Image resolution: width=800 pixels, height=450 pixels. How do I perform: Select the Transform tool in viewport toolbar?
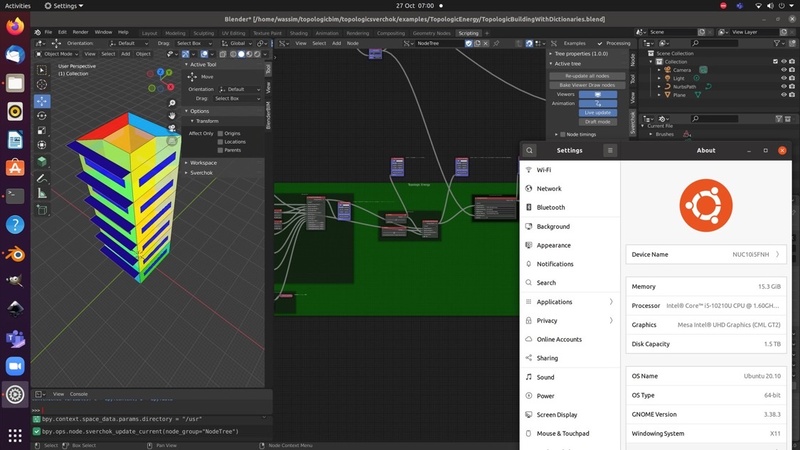[x=42, y=145]
